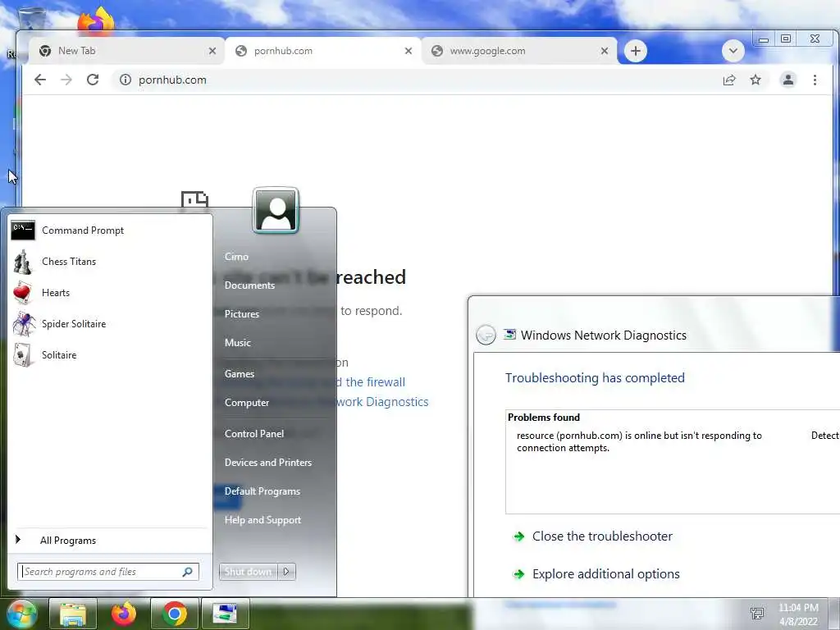The height and width of the screenshot is (630, 840).
Task: Click Close the troubleshooter option
Action: (x=602, y=536)
